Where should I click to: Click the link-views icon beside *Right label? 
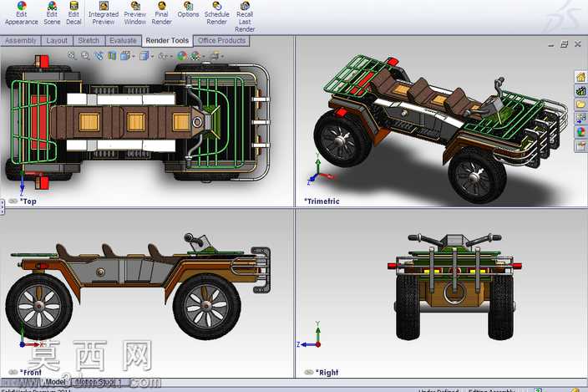click(x=309, y=372)
